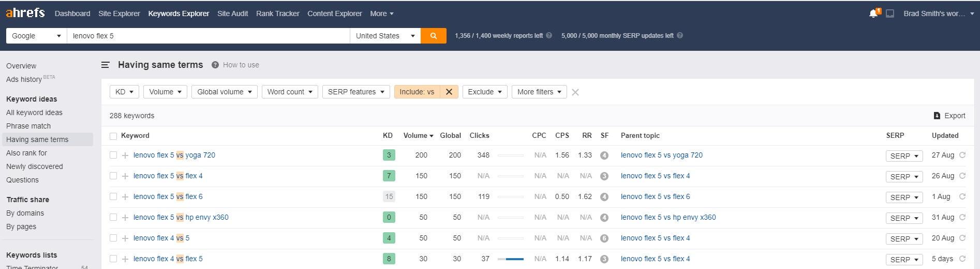Refresh the row updated 31 Aug

962,217
